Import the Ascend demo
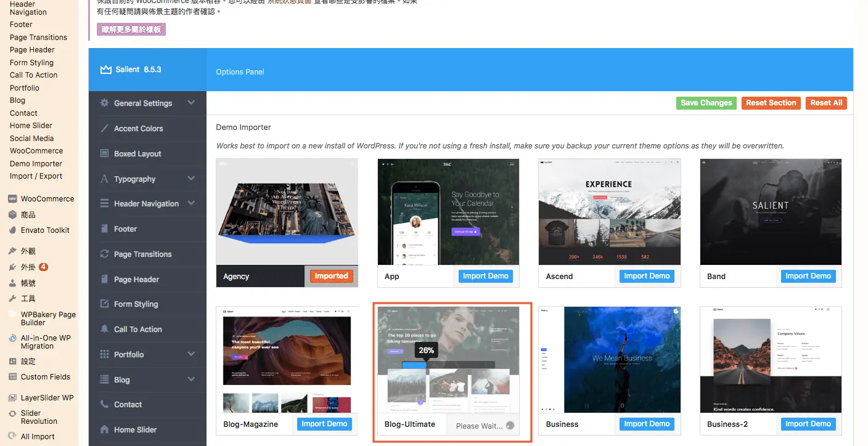Image resolution: width=868 pixels, height=446 pixels. 647,276
